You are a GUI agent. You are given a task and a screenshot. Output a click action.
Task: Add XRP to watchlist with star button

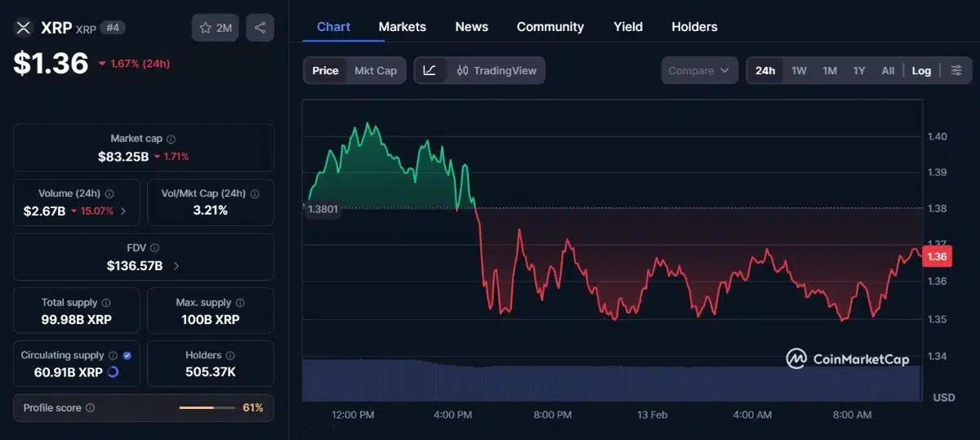click(216, 28)
